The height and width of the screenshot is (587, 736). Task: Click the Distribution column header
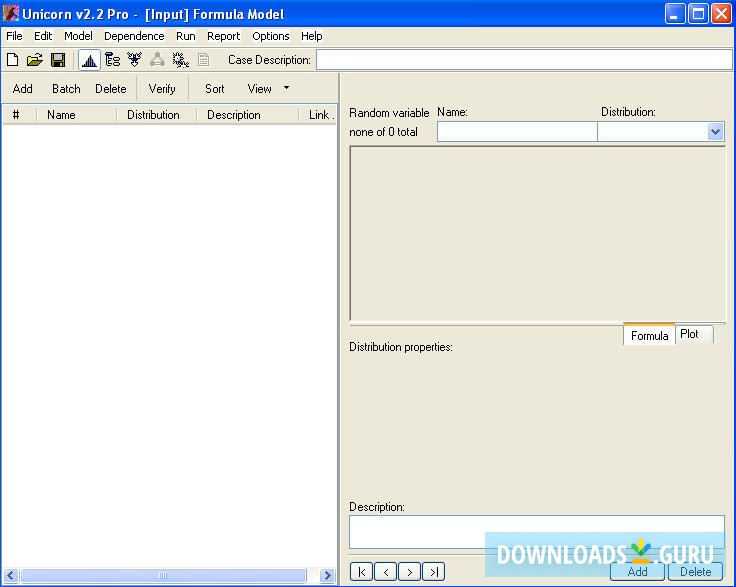pos(156,115)
